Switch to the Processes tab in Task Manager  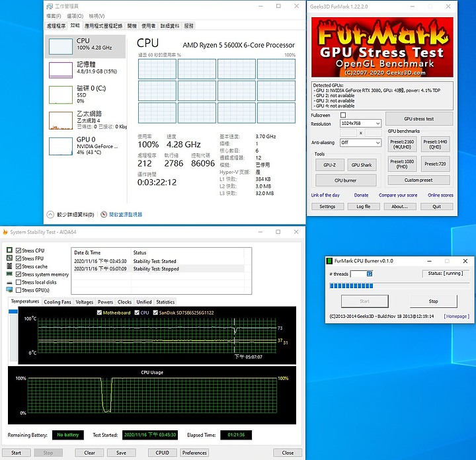pos(56,26)
